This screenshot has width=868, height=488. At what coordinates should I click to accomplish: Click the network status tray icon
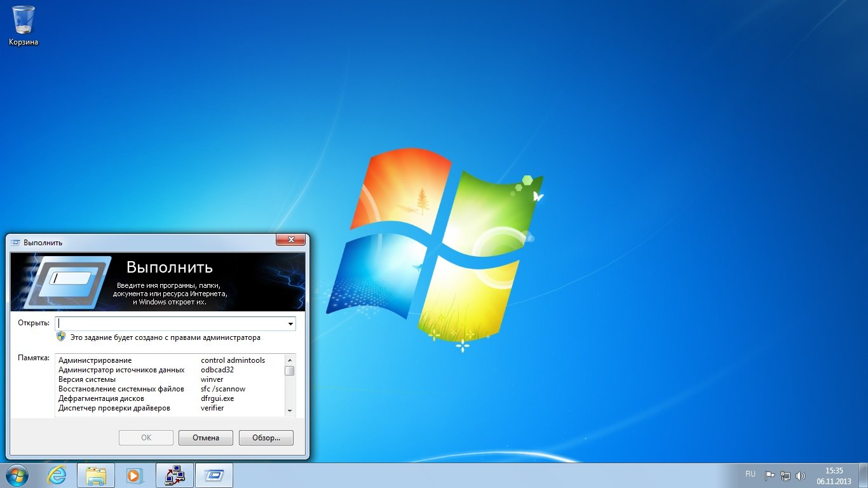point(785,475)
